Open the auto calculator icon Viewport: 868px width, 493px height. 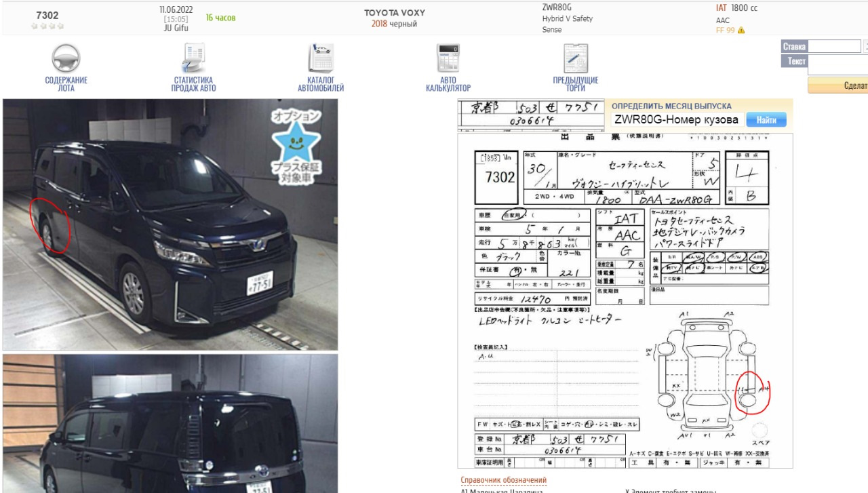coord(448,58)
